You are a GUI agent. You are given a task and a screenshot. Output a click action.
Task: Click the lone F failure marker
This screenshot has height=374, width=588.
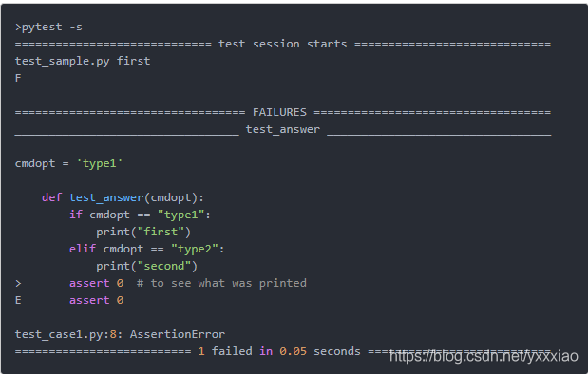pyautogui.click(x=18, y=78)
